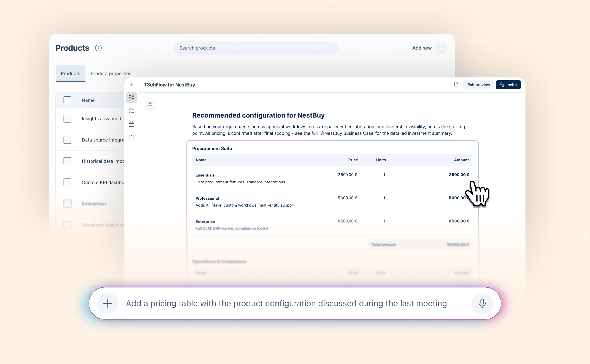Open the comment bubble icon
Screen dimensions: 590x364
pyautogui.click(x=150, y=104)
